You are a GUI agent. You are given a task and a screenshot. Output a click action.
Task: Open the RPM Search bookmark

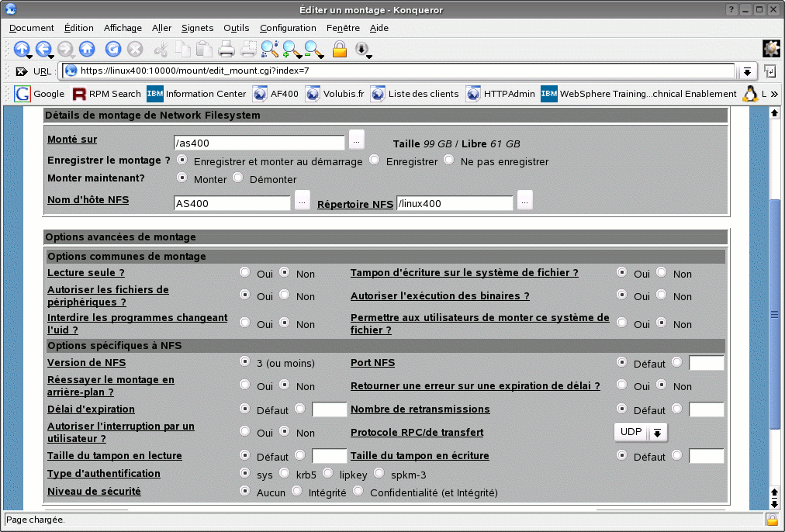coord(106,94)
